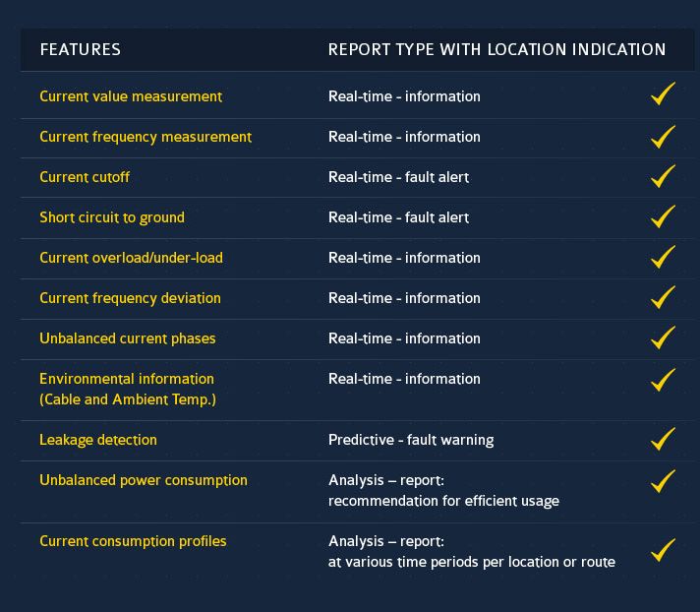Image resolution: width=700 pixels, height=612 pixels.
Task: Select the 'Leakage detection' feature text
Action: click(98, 440)
